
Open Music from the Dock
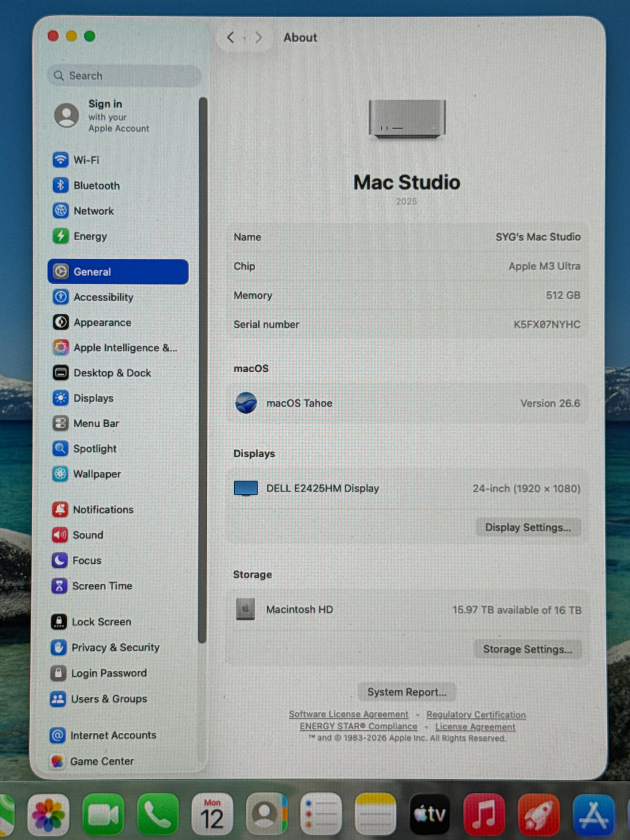[x=484, y=814]
